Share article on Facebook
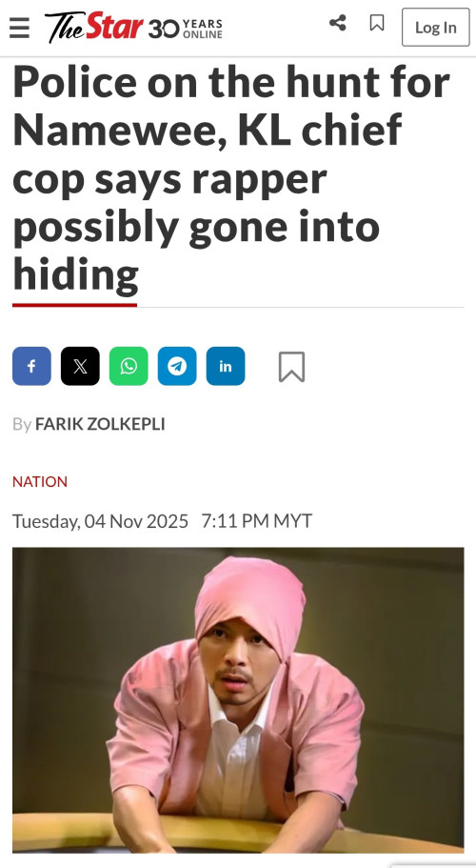This screenshot has height=868, width=476. coord(31,366)
